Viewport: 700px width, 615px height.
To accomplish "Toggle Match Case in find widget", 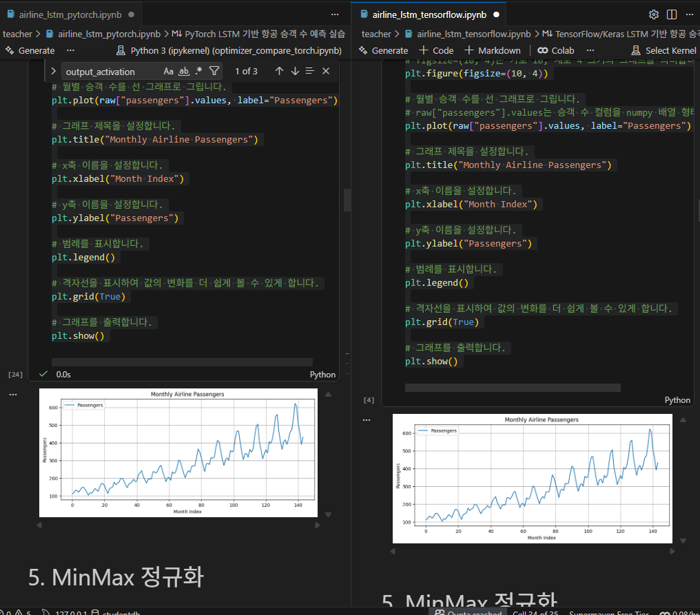I will click(x=168, y=71).
